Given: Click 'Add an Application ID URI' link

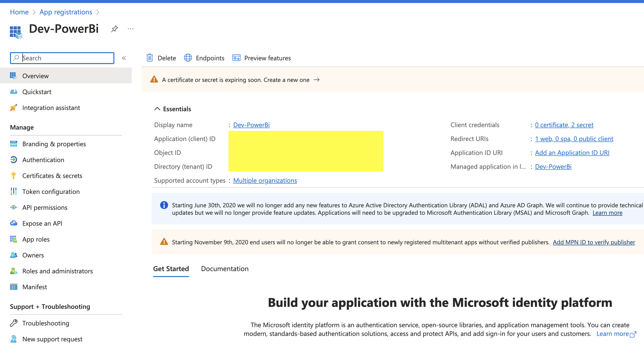Looking at the screenshot, I should (x=572, y=153).
